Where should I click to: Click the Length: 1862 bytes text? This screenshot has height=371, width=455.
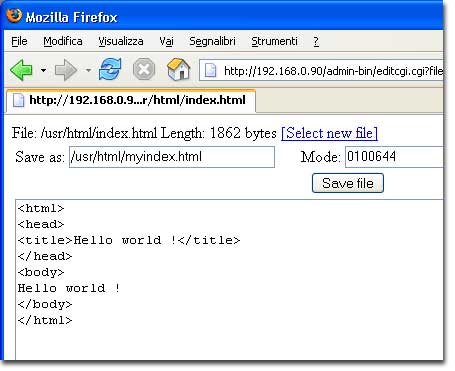coord(219,133)
